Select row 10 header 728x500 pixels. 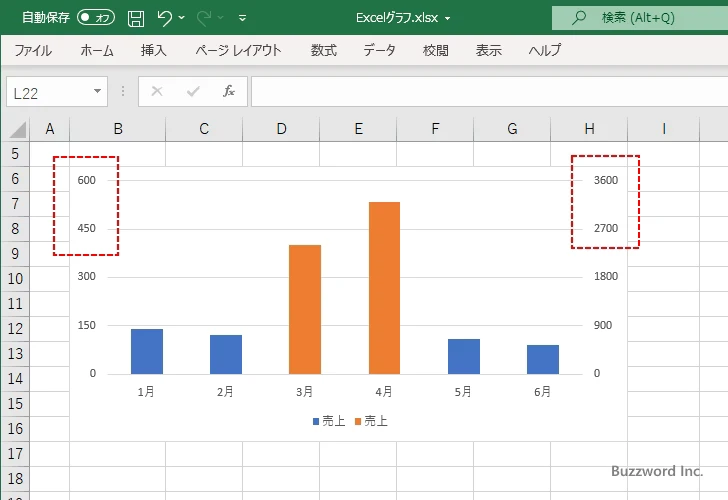[15, 279]
